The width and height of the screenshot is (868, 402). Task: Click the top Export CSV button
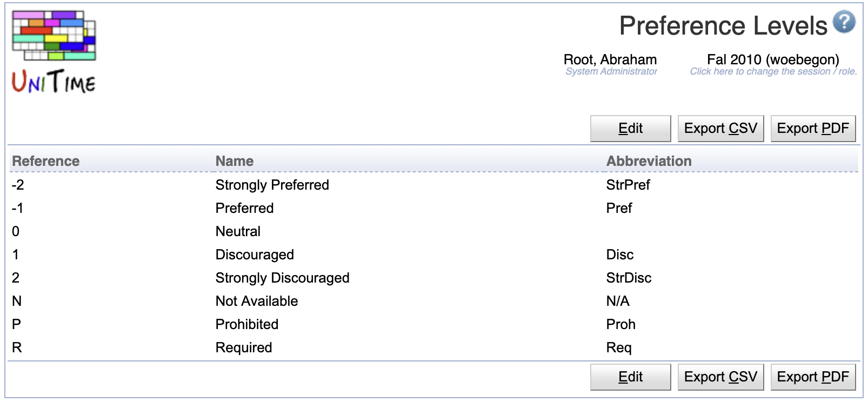720,129
